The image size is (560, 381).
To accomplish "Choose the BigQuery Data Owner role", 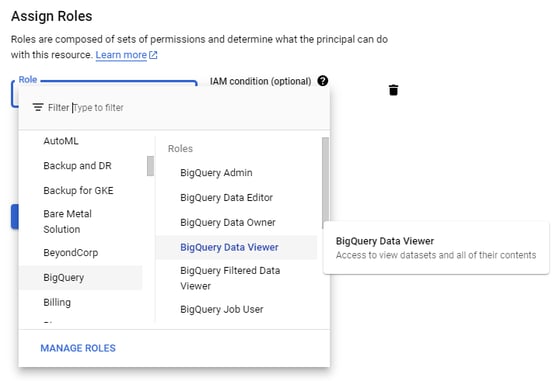I will tap(228, 222).
